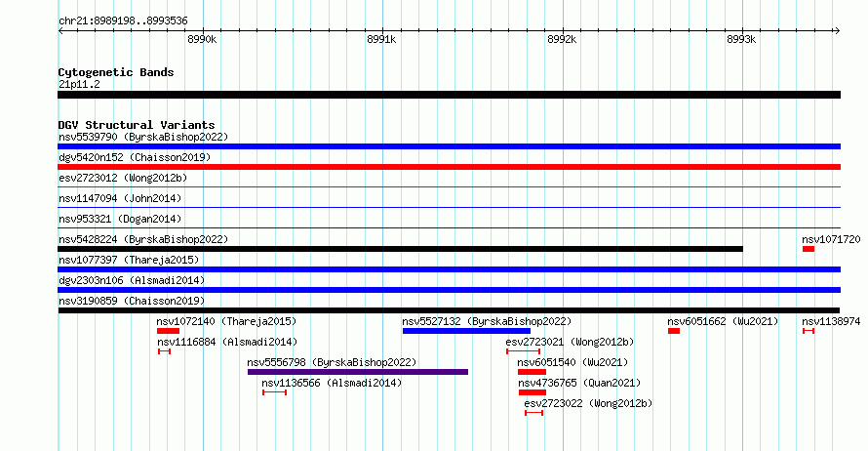Screen dimensions: 868x451
Task: Click the left arrow of the ruler
Action: coord(60,31)
